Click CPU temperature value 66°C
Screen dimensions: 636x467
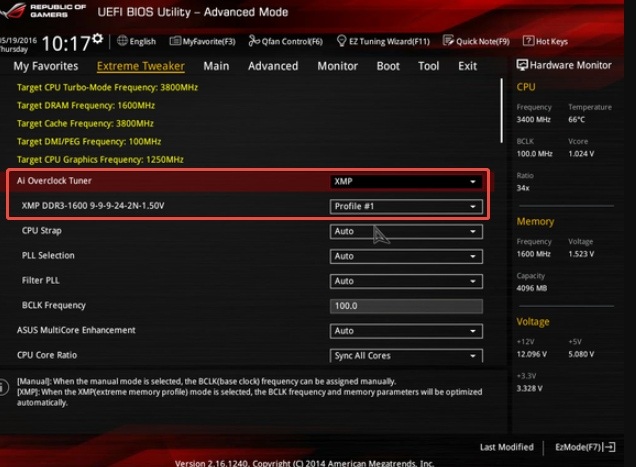point(576,119)
